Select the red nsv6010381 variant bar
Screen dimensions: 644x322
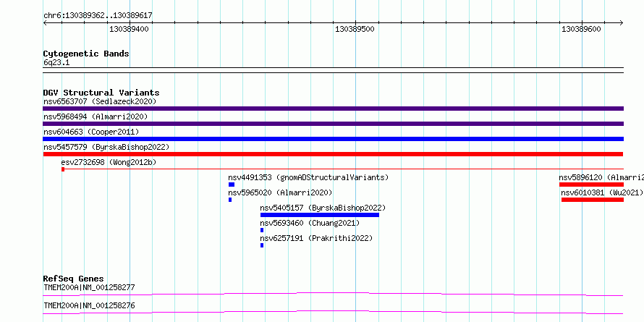(593, 200)
